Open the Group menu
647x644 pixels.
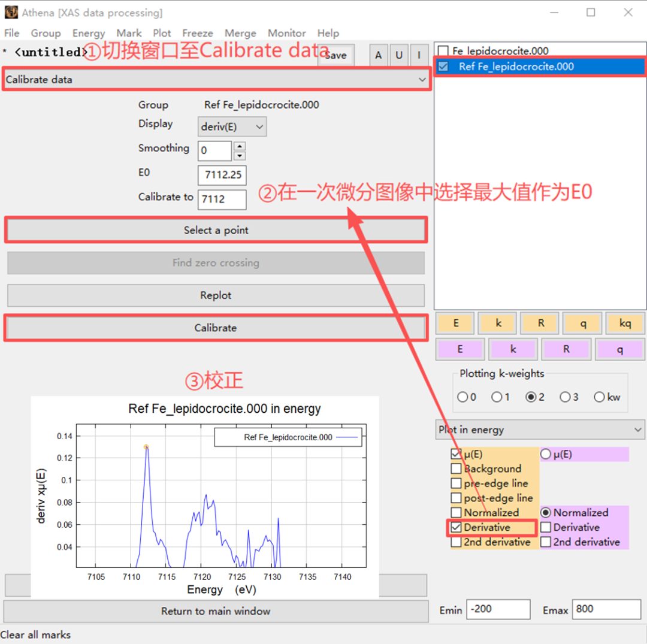(46, 33)
